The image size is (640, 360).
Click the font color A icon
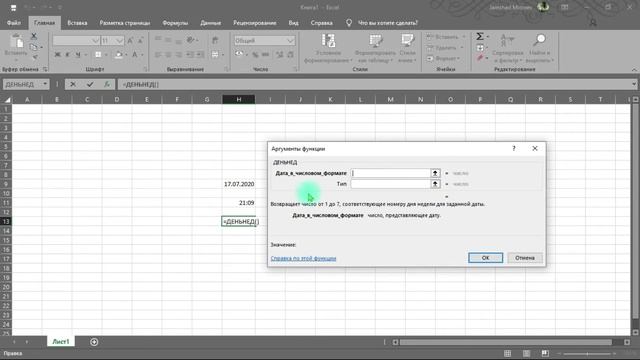(x=134, y=54)
